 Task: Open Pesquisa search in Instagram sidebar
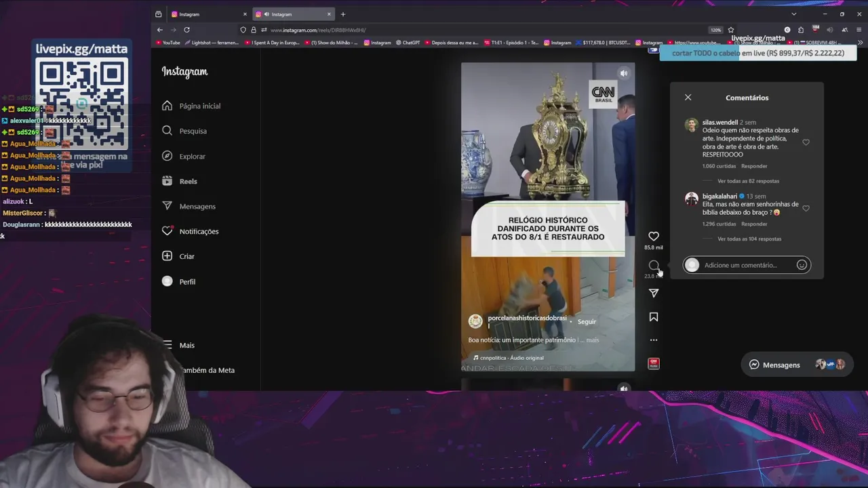185,131
